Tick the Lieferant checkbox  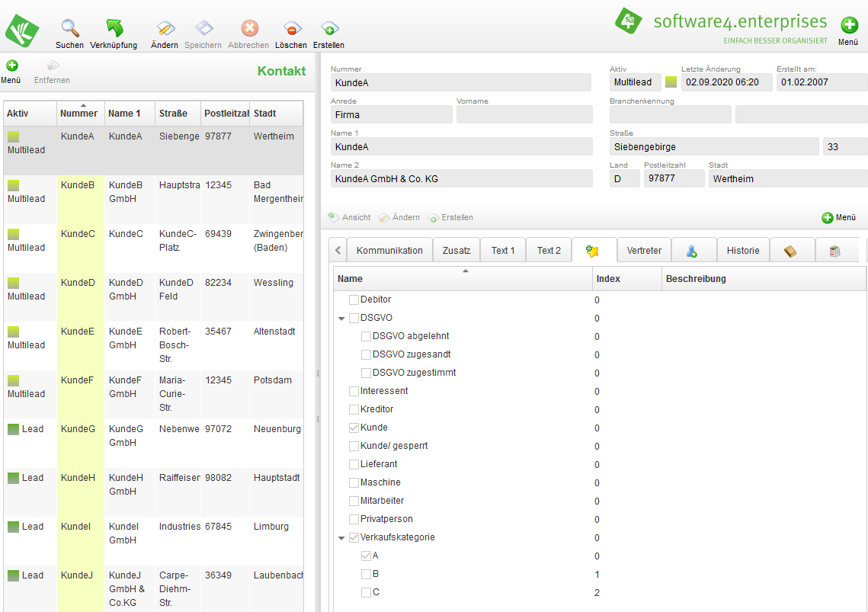tap(354, 464)
